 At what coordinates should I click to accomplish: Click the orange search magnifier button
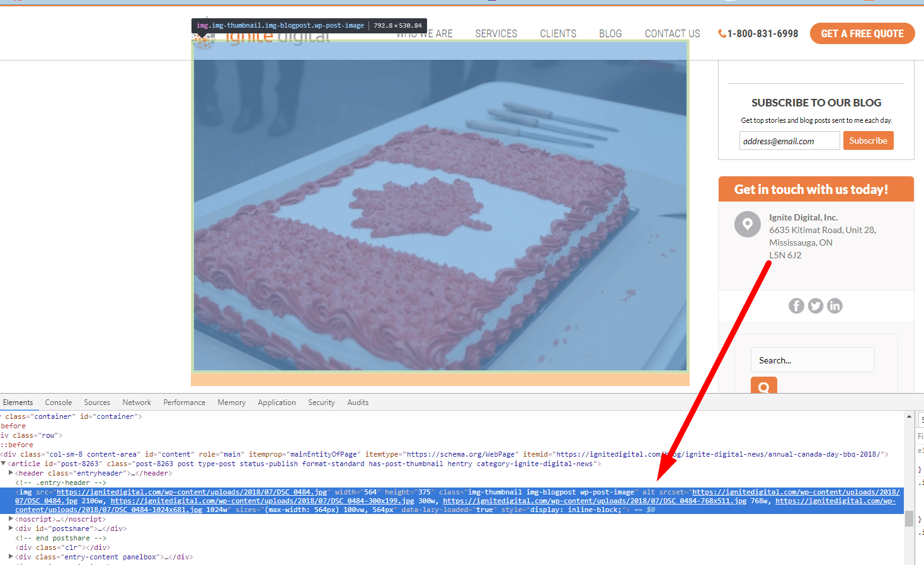tap(763, 385)
